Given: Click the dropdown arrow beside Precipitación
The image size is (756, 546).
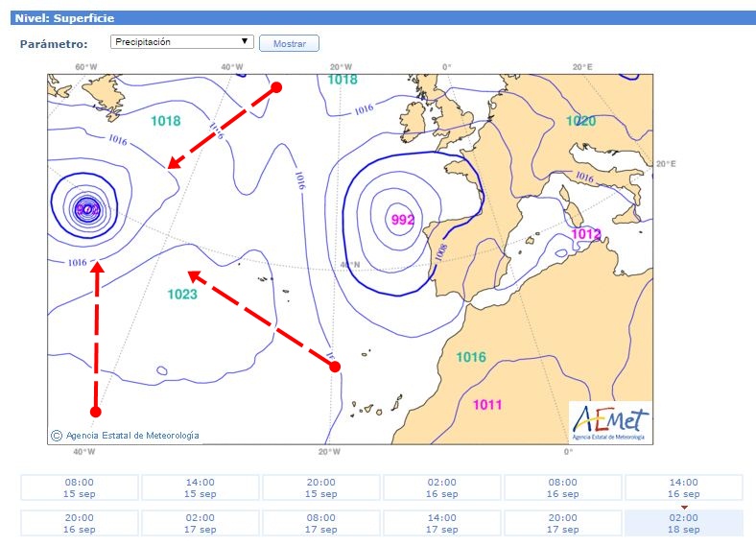Looking at the screenshot, I should tap(245, 42).
